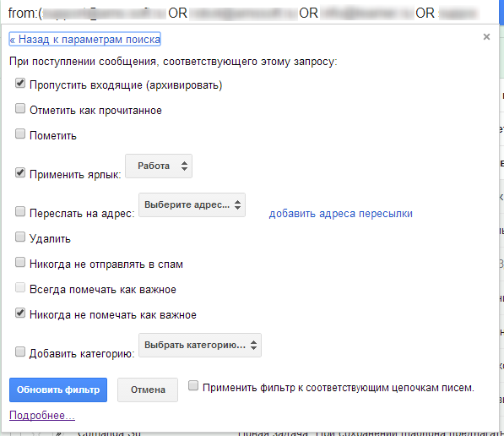504x436 pixels.
Task: Click the from: search query field
Action: pyautogui.click(x=244, y=14)
